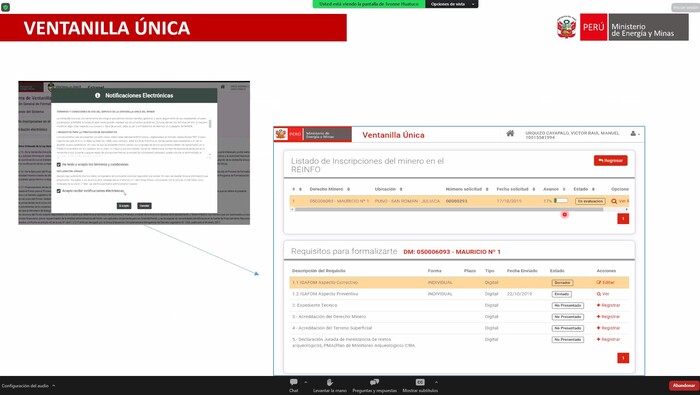Click '1.1 IGAFOM Aspecto Correctivo' row text
This screenshot has height=395, width=700.
coord(325,283)
